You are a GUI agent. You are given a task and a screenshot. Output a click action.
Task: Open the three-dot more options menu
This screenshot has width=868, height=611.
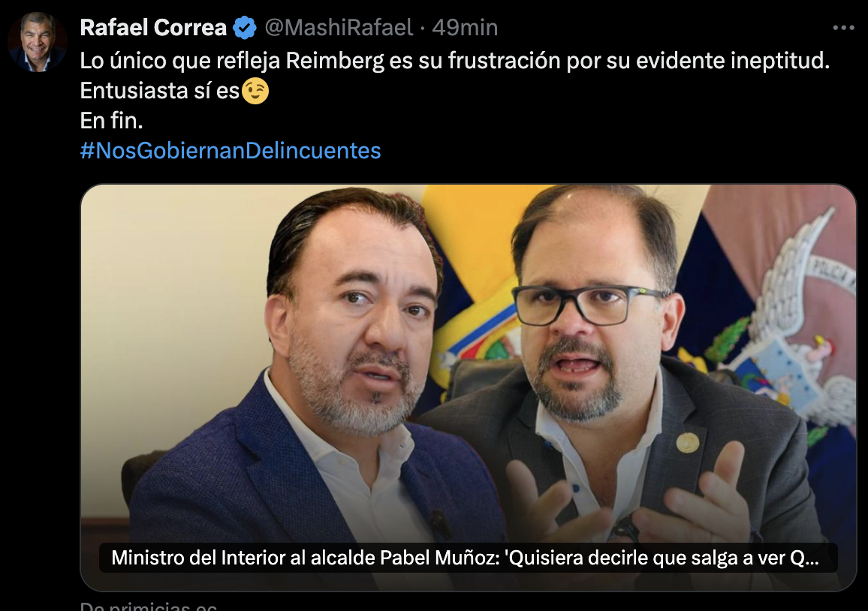coord(843,28)
